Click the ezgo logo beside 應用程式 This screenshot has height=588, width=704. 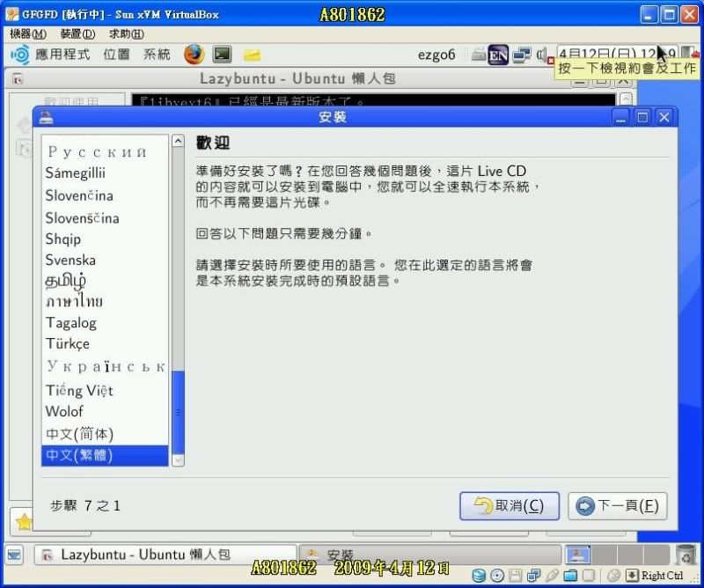click(x=19, y=55)
